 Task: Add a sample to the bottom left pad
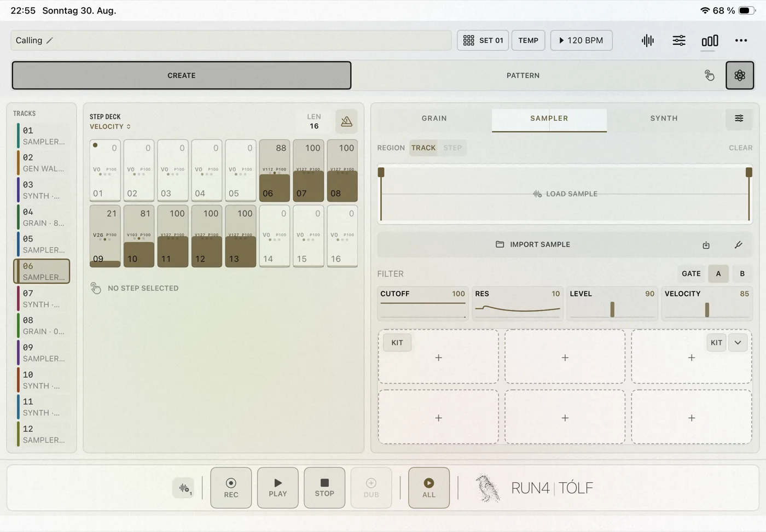pyautogui.click(x=438, y=418)
